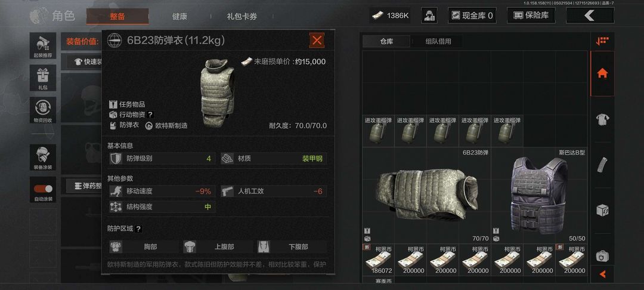Open the 礼包 gift box icon
This screenshot has width=644, height=290.
point(43,78)
